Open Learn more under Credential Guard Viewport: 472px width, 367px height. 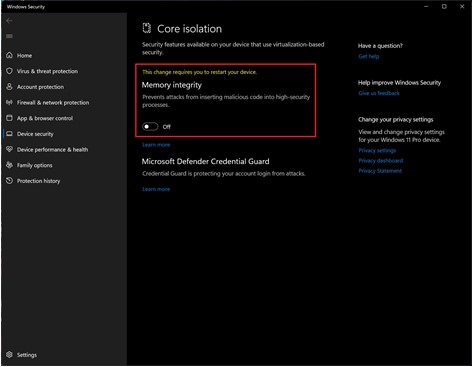pos(156,189)
